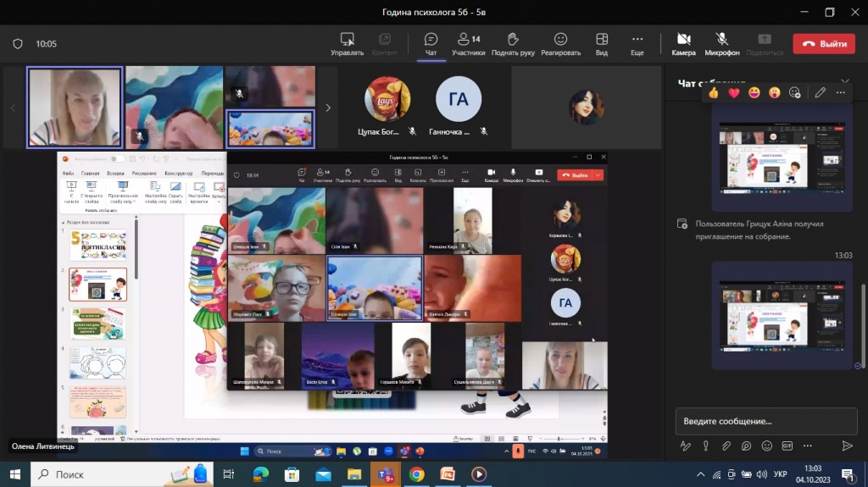
Task: Click the Управлять control icon
Action: click(347, 44)
